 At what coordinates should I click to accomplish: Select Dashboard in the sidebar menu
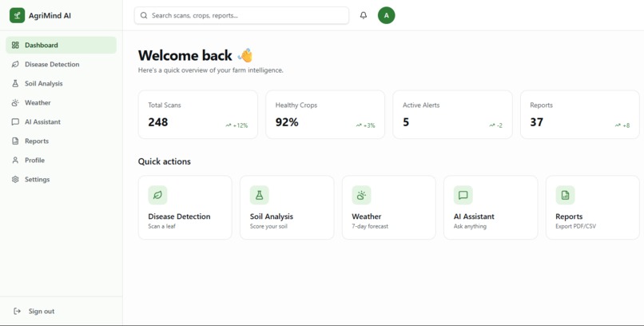[x=62, y=46]
